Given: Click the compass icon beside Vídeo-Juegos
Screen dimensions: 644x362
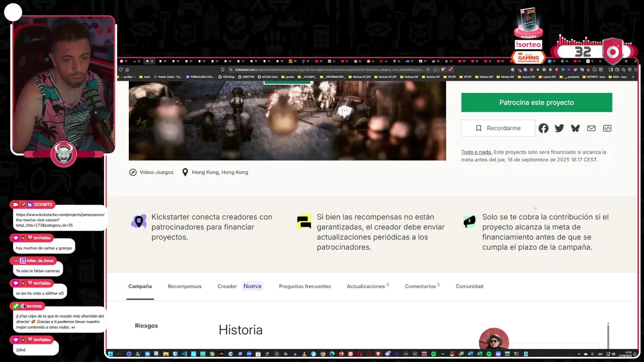Looking at the screenshot, I should [133, 172].
